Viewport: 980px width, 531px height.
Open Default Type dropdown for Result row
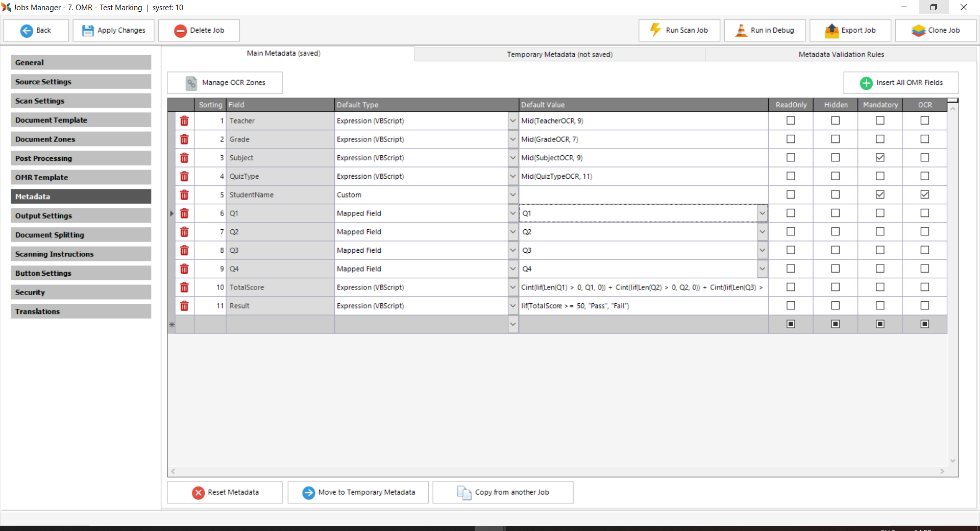click(x=513, y=306)
